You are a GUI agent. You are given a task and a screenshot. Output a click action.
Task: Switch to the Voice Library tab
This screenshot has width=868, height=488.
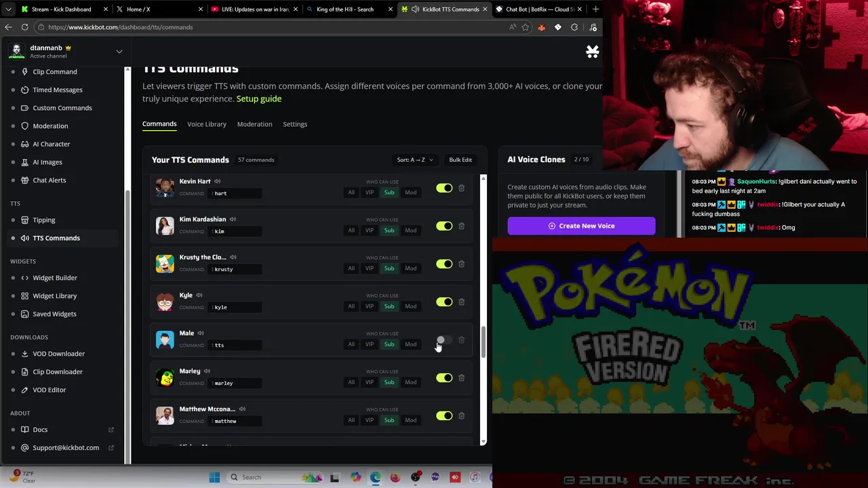click(207, 124)
